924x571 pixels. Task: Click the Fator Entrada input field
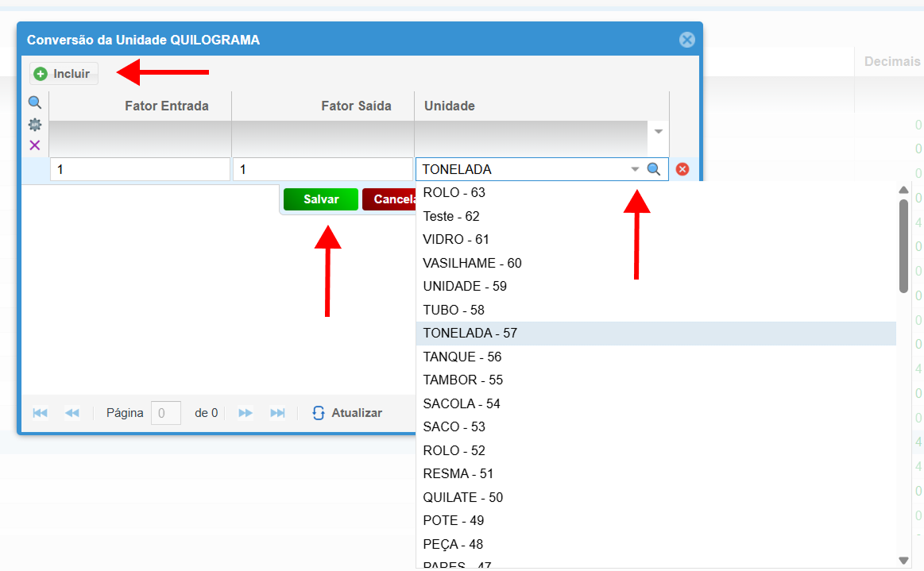[140, 169]
